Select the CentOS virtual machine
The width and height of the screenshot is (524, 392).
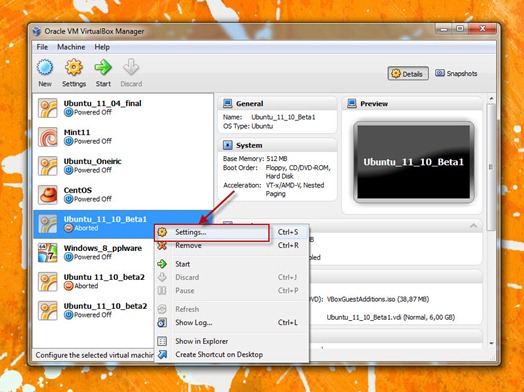(123, 194)
